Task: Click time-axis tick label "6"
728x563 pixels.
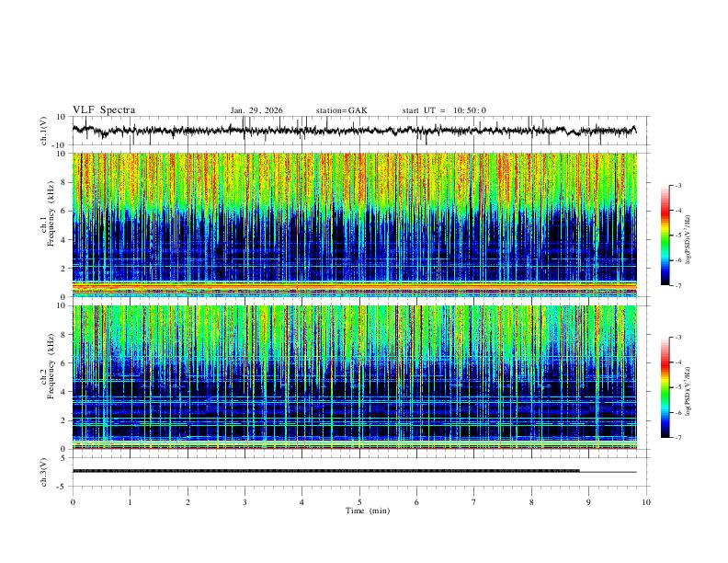Action: coord(416,502)
